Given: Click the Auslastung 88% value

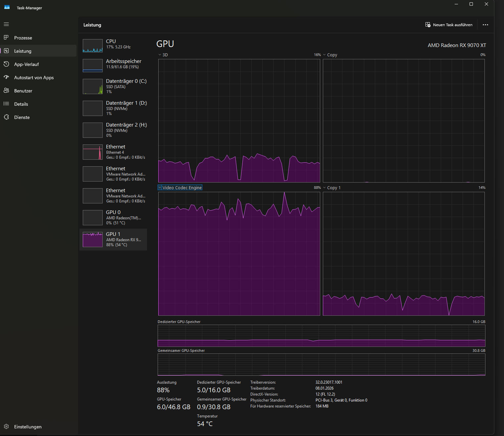Looking at the screenshot, I should (163, 390).
